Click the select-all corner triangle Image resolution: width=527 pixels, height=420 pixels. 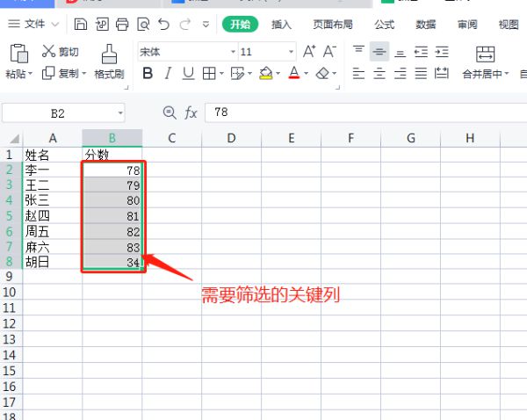click(x=14, y=138)
